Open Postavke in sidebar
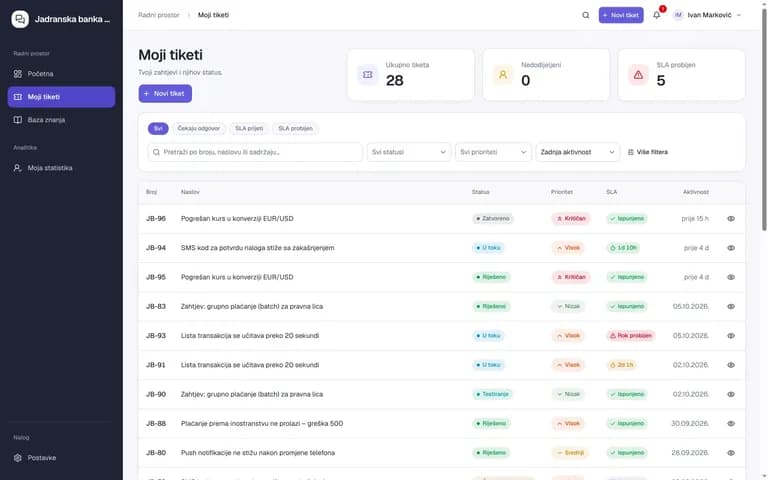768x480 pixels. (61, 458)
